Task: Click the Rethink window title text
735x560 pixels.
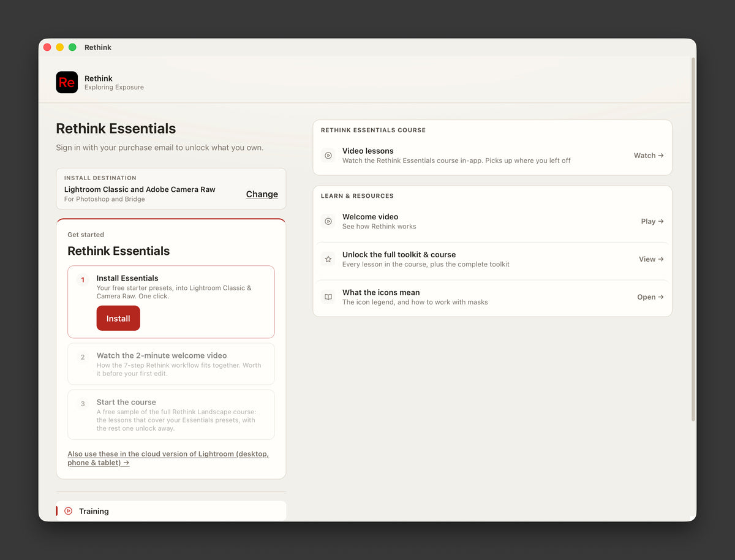Action: (98, 47)
